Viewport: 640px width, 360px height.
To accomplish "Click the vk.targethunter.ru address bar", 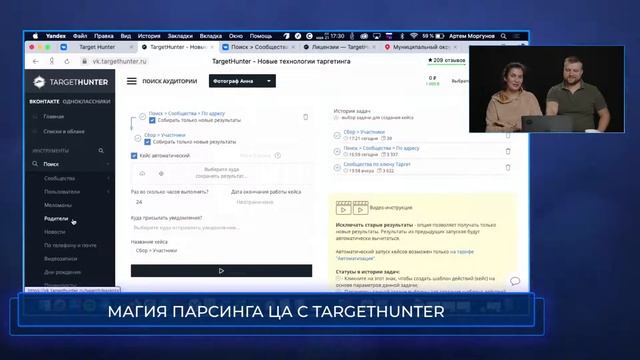I will click(x=120, y=61).
